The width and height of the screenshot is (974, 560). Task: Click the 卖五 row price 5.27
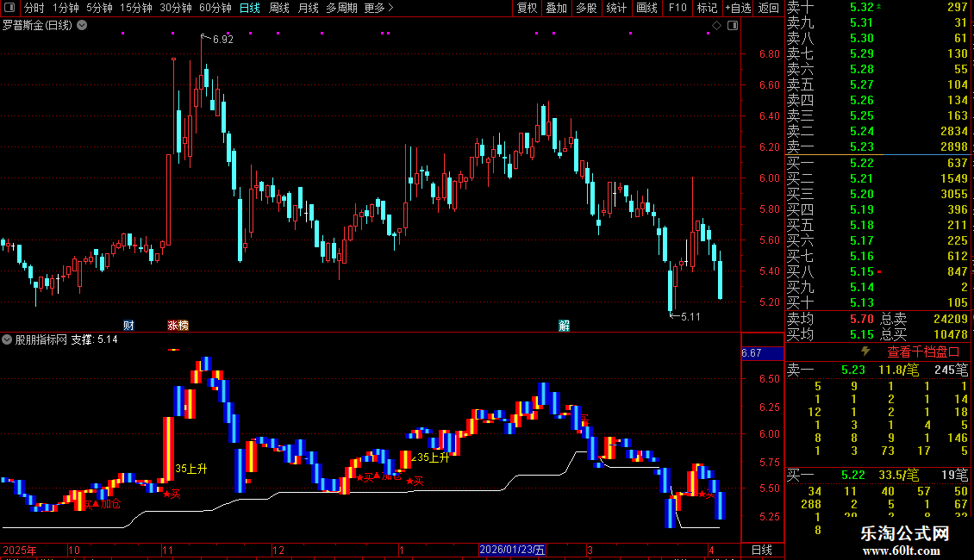[862, 84]
